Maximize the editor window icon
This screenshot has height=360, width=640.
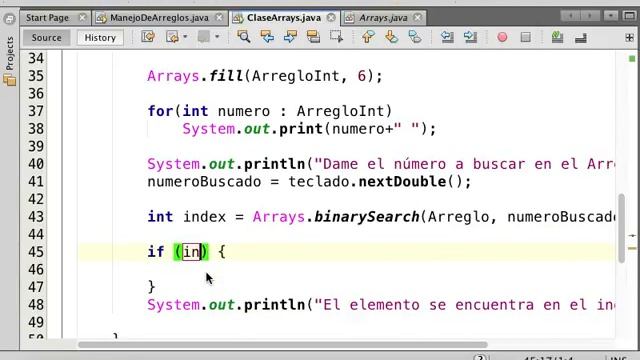click(629, 16)
